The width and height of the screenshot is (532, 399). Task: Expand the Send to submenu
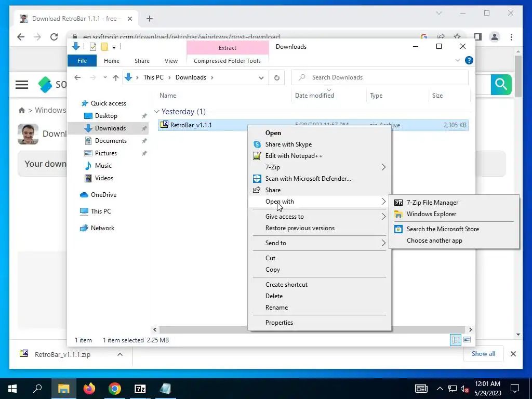pos(383,243)
